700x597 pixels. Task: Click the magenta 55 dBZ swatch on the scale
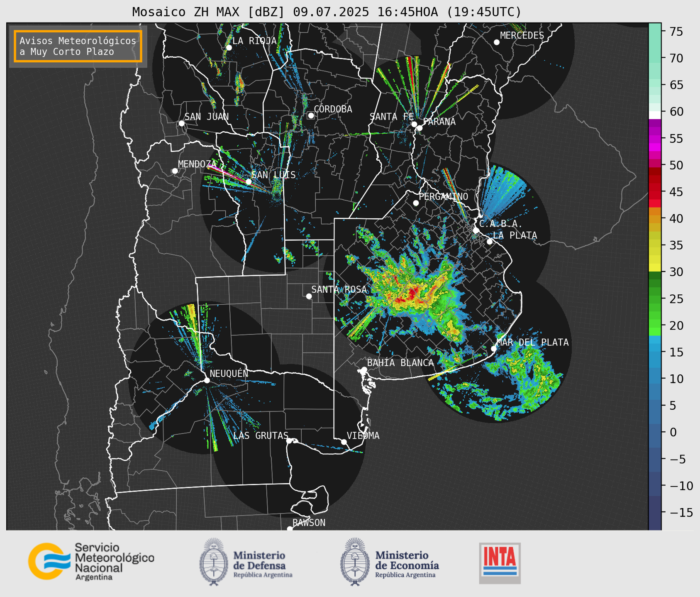coord(655,139)
